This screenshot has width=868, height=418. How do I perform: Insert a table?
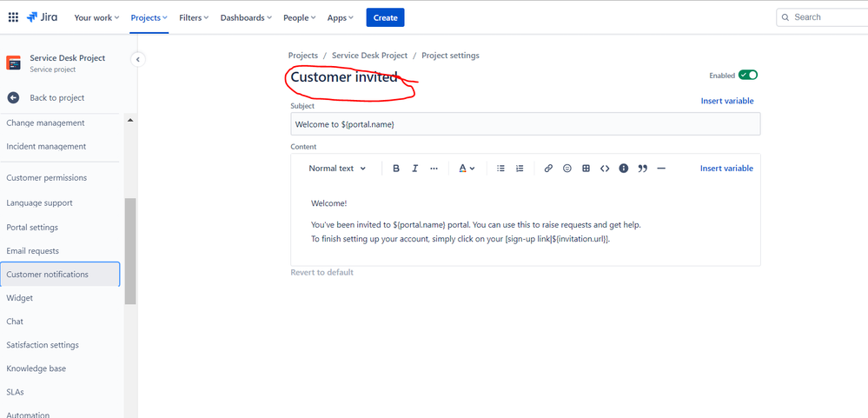click(x=586, y=169)
